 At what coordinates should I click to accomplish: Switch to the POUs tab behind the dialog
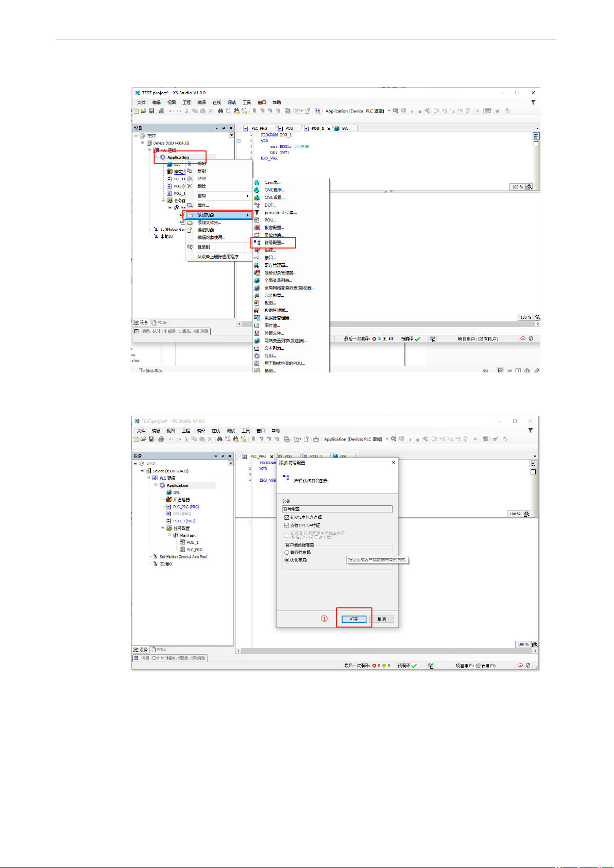tap(160, 650)
